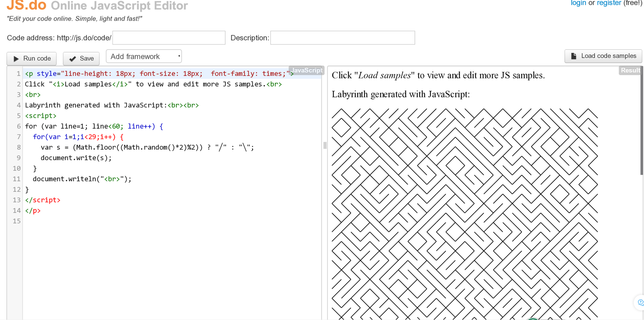Open the Add framework dropdown

pyautogui.click(x=144, y=57)
